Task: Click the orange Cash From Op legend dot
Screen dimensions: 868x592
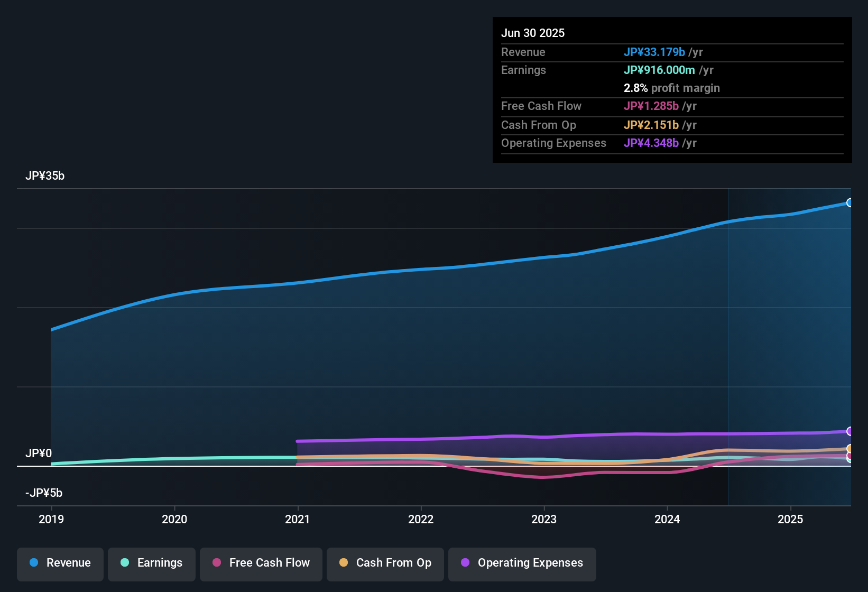Action: [343, 563]
